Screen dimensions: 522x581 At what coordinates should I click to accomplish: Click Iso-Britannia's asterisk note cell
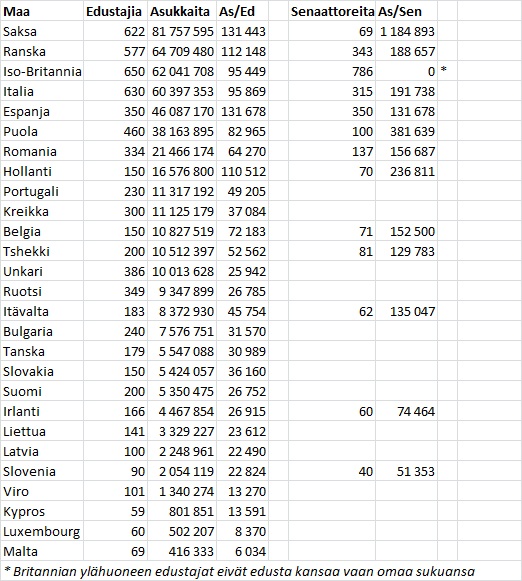[447, 71]
